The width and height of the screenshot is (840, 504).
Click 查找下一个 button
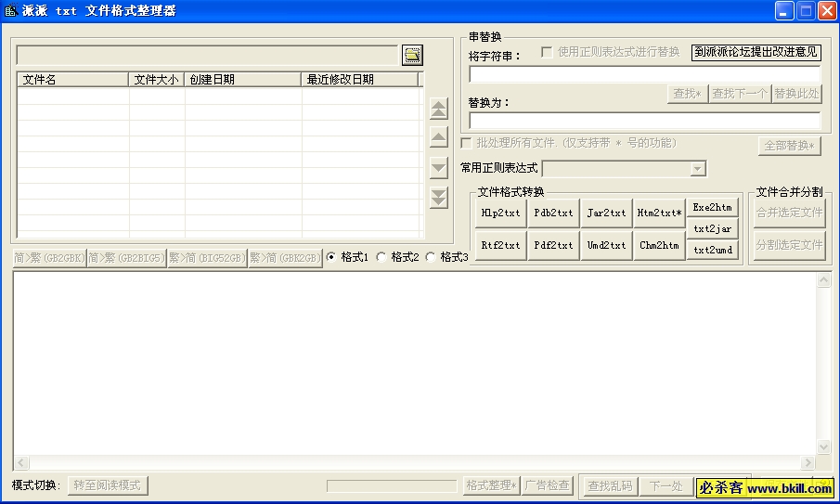pyautogui.click(x=740, y=94)
